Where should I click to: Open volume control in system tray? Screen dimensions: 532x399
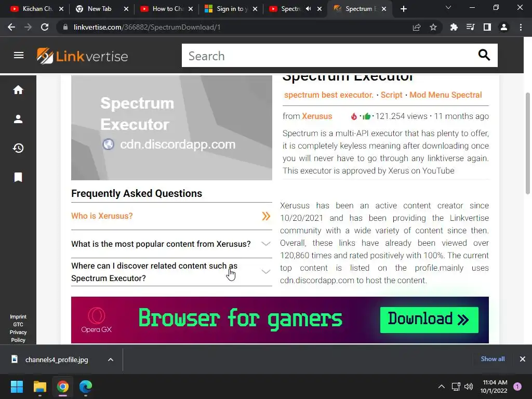pos(469,387)
